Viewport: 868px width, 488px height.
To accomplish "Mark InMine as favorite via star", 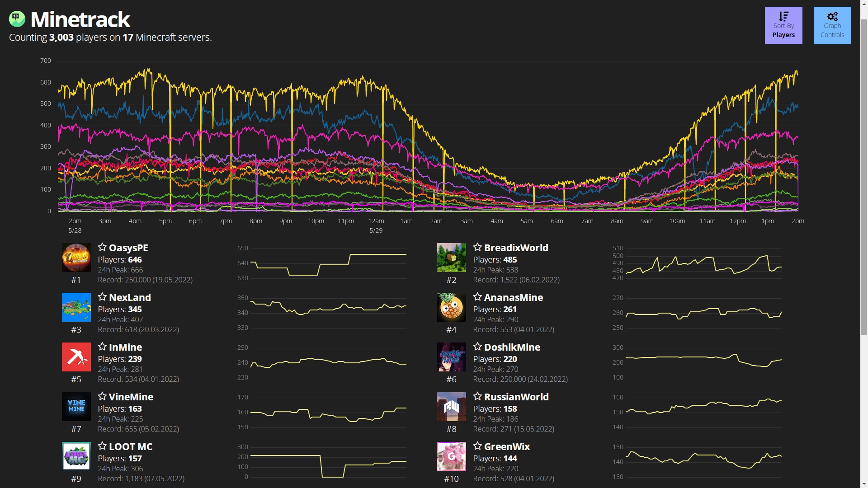I will [x=102, y=347].
